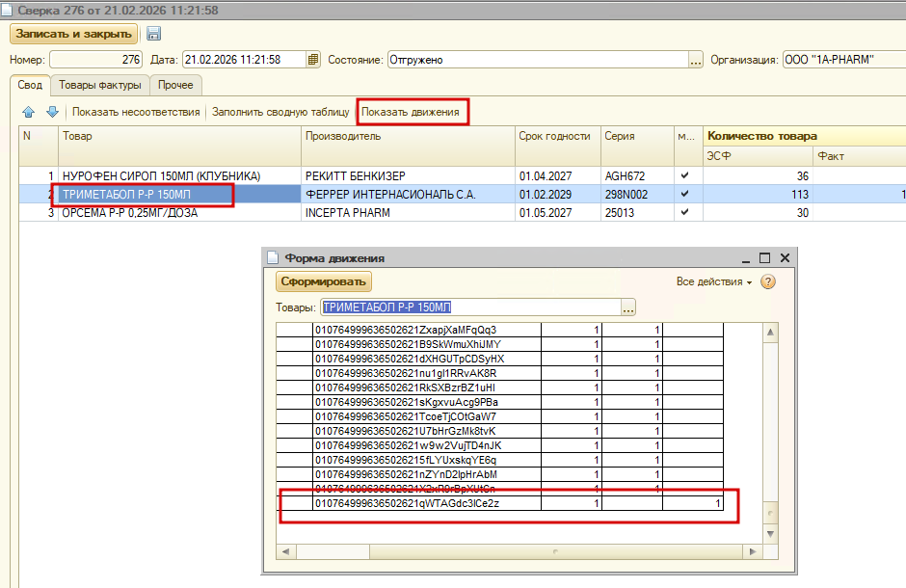Toggle checkmark for НУРОФЕН СИРОП row

684,176
